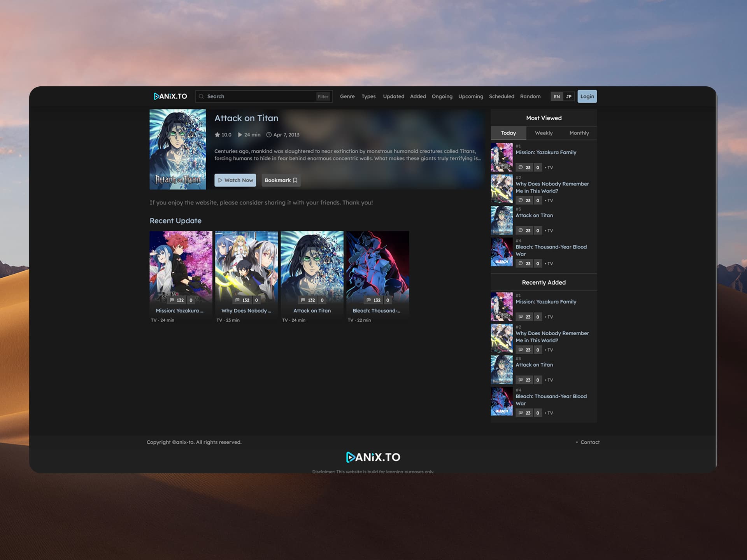Click Bleach: Thousand- title under Recent Update

click(376, 311)
